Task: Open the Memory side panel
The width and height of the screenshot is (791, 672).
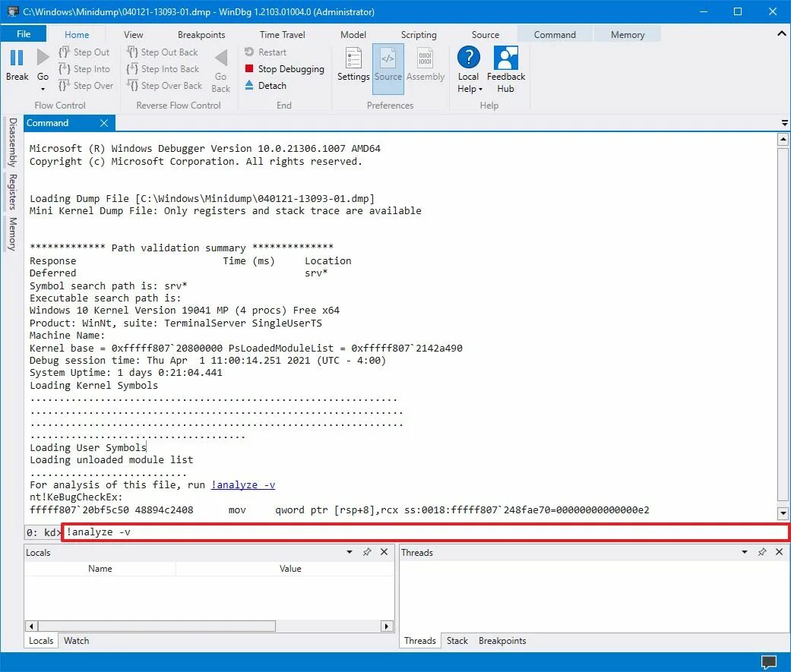Action: click(x=12, y=234)
